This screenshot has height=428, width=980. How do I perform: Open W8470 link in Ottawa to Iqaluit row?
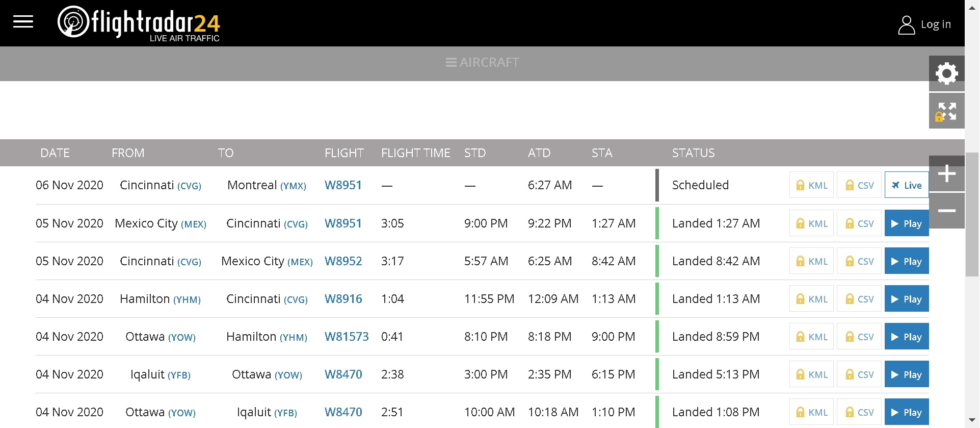click(x=343, y=412)
